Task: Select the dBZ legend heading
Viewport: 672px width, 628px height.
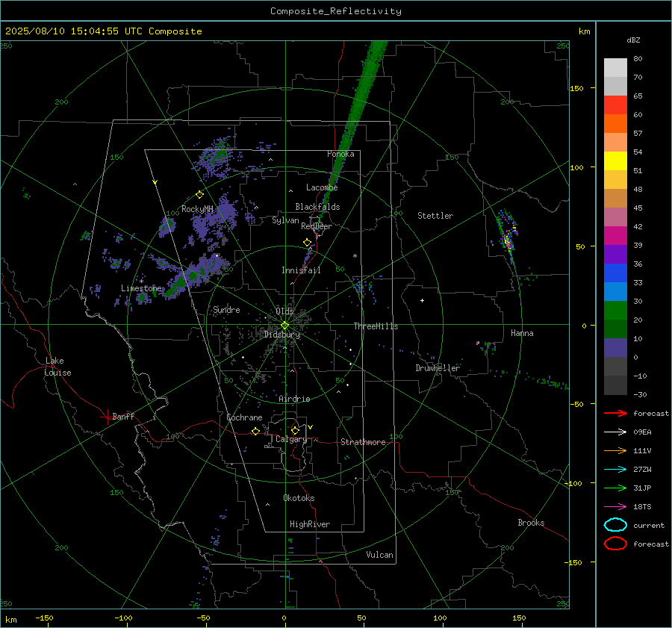Action: (633, 40)
